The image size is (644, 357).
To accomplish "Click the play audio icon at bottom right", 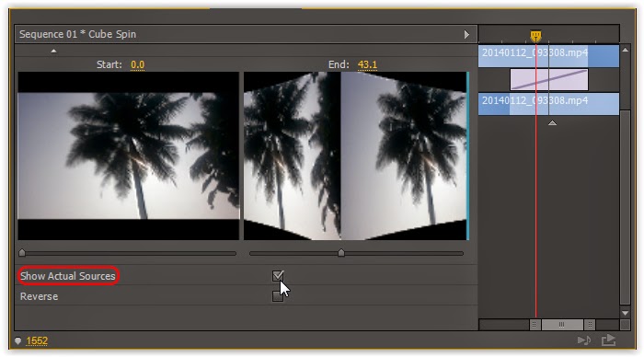I will pos(584,340).
